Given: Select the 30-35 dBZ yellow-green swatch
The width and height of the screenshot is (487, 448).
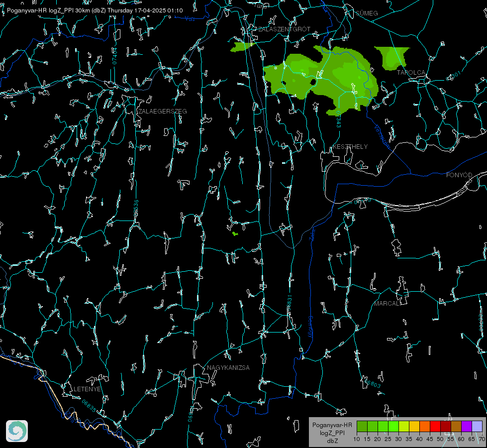Looking at the screenshot, I should tap(404, 426).
